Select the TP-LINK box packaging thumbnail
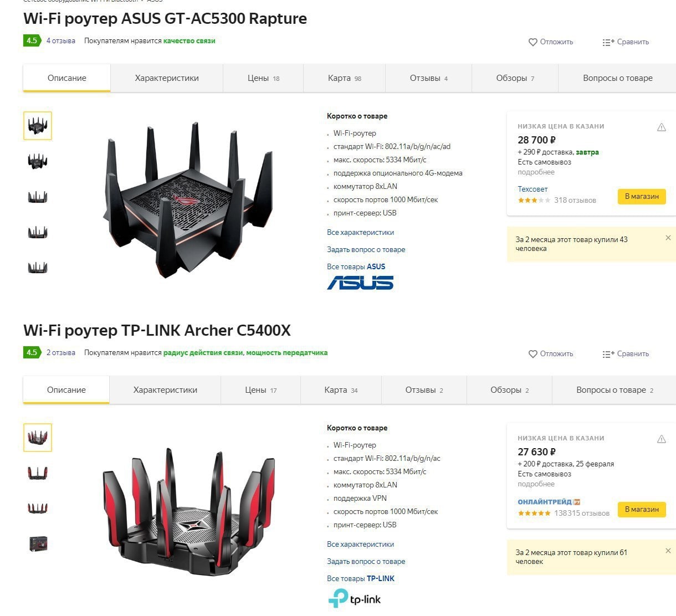The width and height of the screenshot is (676, 616). (x=38, y=543)
